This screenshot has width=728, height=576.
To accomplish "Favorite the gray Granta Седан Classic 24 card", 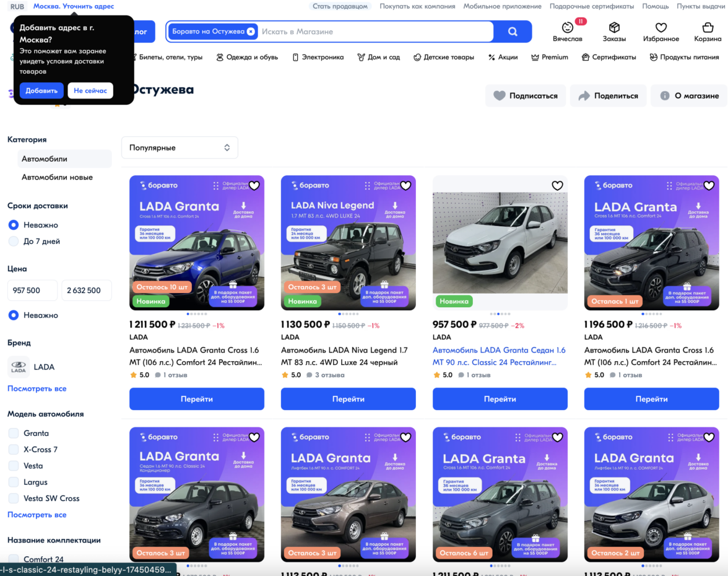I will click(x=254, y=437).
